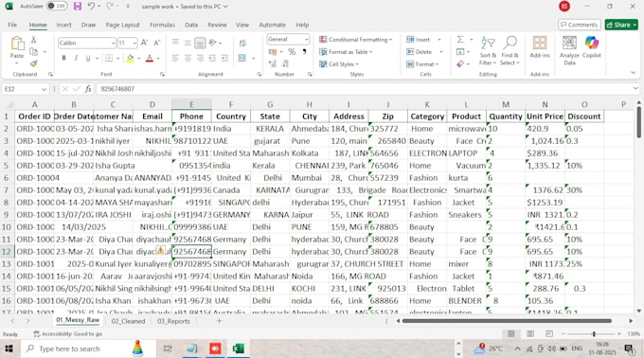Open the Name Box dropdown arrow
Screen dimensions: 644x358
pyautogui.click(x=44, y=89)
